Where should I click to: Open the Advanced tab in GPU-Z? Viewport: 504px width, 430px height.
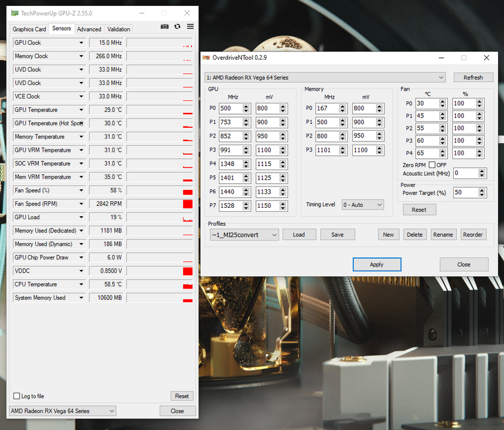tap(89, 29)
